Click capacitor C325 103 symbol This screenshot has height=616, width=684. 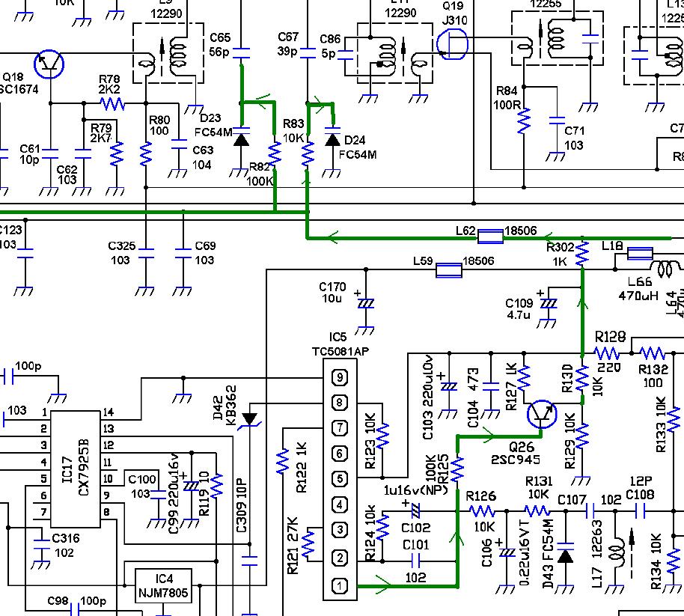point(146,254)
